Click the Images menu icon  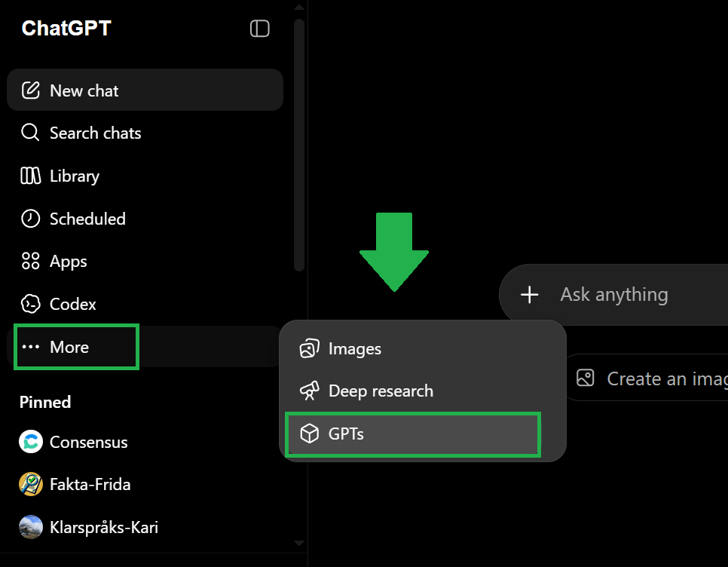tap(309, 349)
